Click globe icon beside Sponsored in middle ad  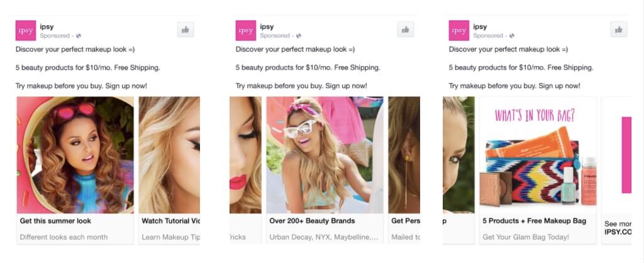pos(299,36)
